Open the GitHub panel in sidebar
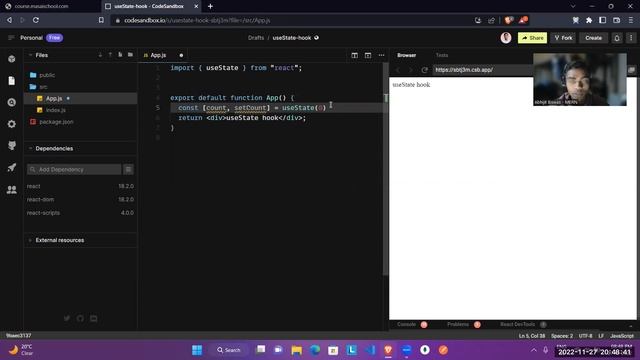Viewport: 640px width, 360px height. 11,146
